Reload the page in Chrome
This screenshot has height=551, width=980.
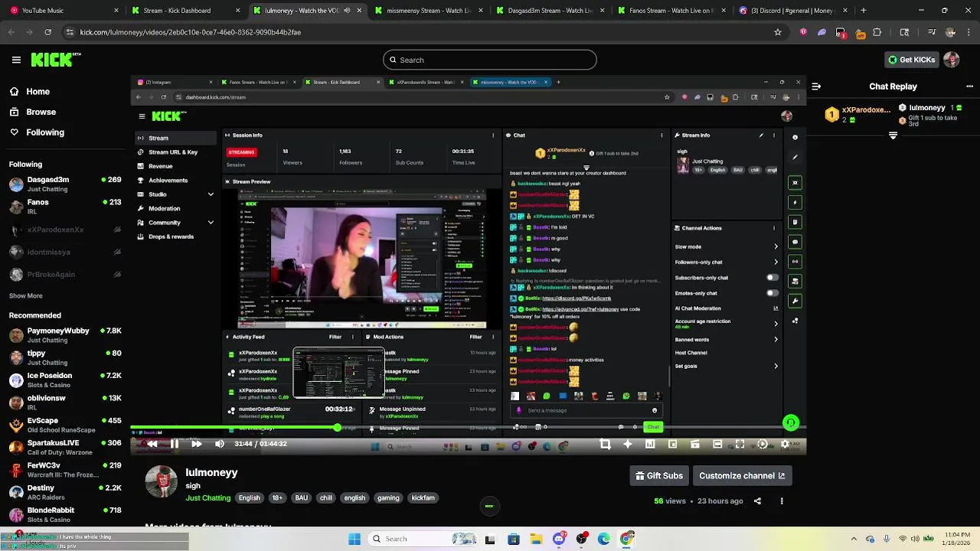pyautogui.click(x=47, y=32)
